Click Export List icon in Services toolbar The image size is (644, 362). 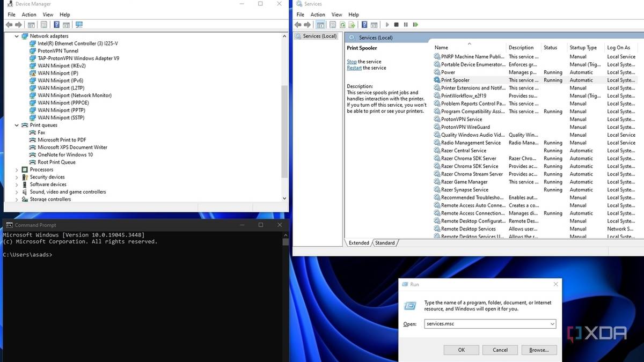click(x=352, y=25)
